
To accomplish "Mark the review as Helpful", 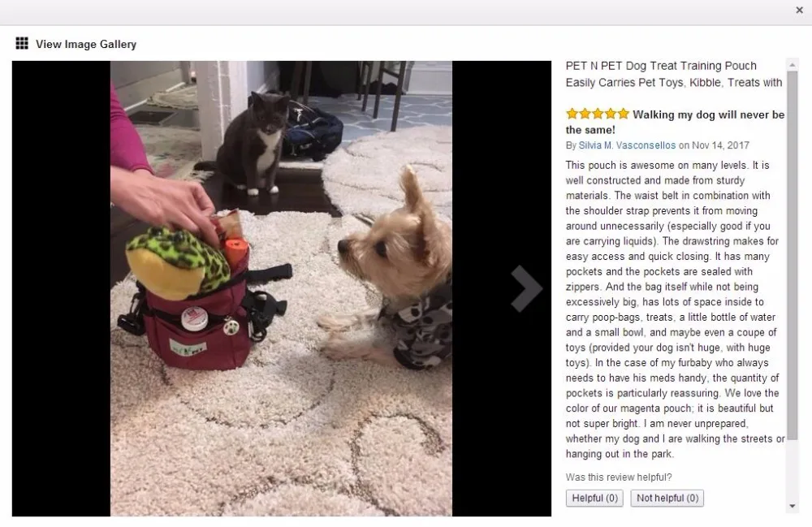I will pos(594,498).
